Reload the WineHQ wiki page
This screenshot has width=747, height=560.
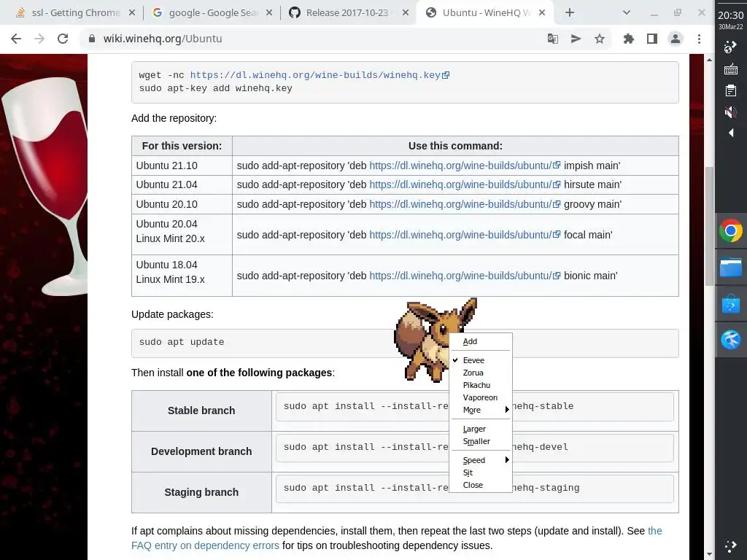63,39
